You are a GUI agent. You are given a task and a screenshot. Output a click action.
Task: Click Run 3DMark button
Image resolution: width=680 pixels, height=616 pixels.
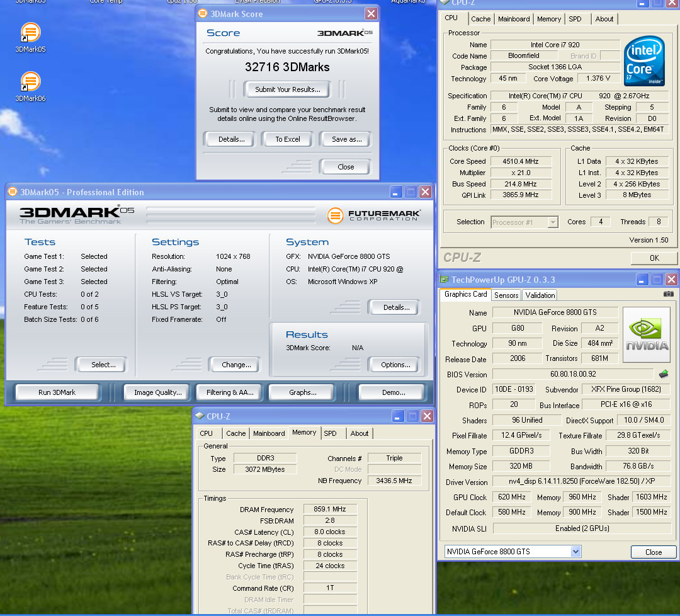tap(57, 392)
